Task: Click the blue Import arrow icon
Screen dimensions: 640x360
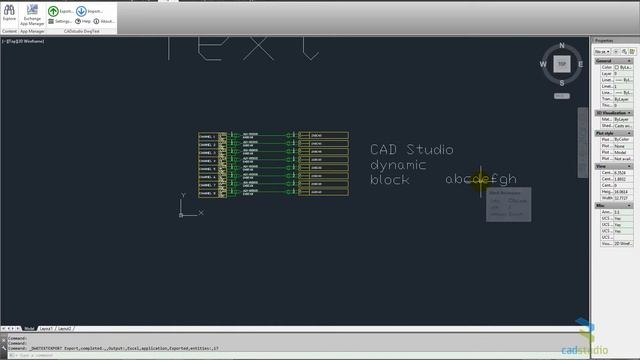Action: point(81,11)
